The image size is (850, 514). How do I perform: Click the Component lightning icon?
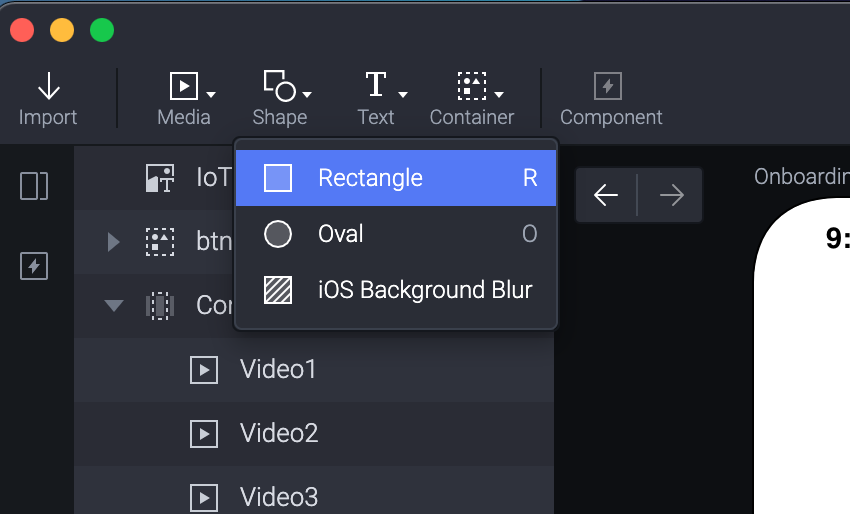click(607, 87)
